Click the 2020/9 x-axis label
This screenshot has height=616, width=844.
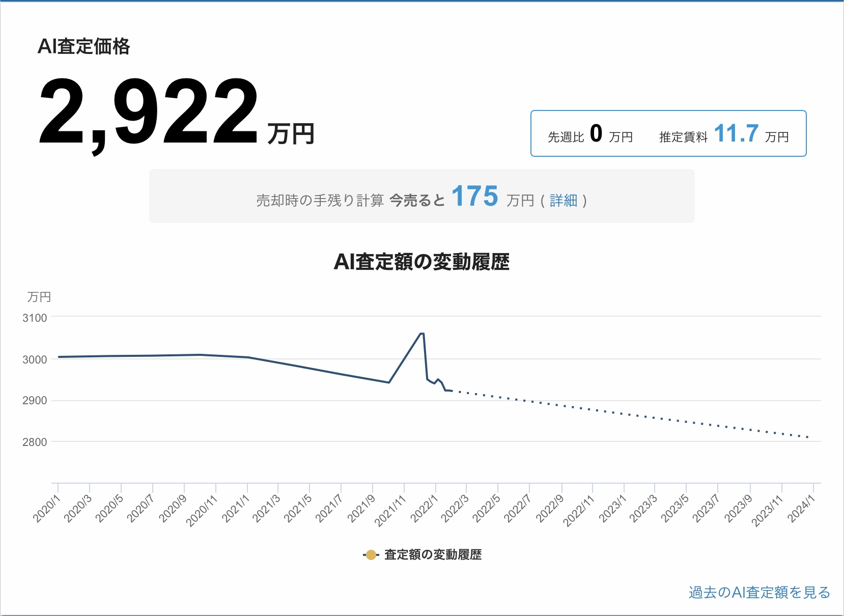tap(173, 508)
